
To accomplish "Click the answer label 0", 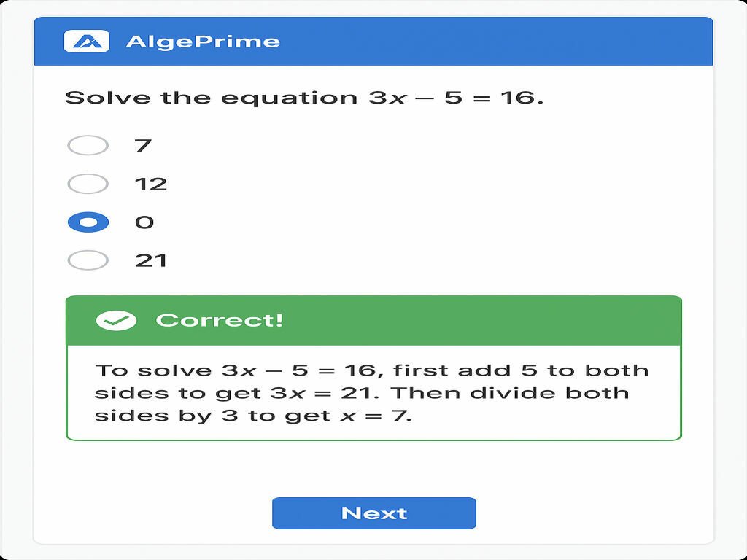I will point(144,222).
